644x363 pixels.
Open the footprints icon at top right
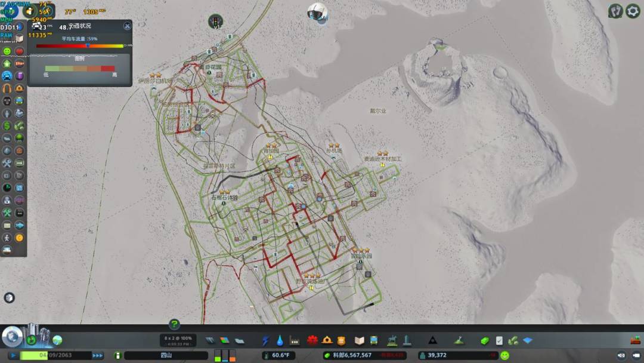tap(615, 11)
